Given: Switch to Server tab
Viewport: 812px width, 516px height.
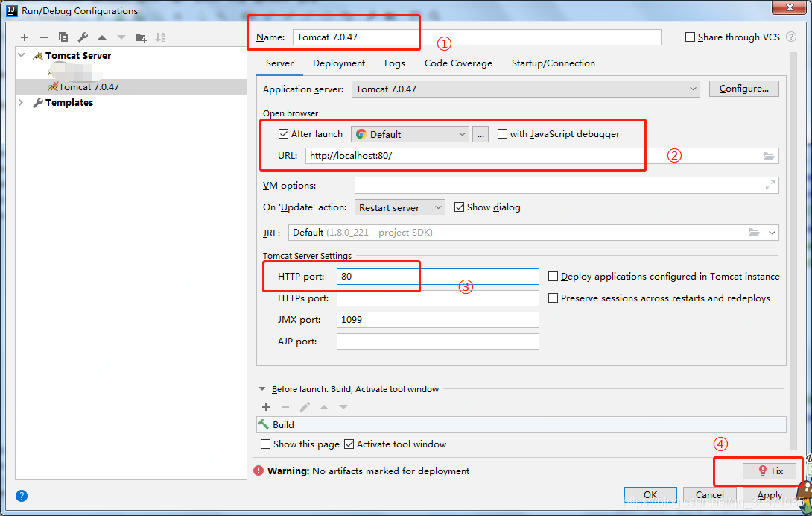Looking at the screenshot, I should coord(279,63).
